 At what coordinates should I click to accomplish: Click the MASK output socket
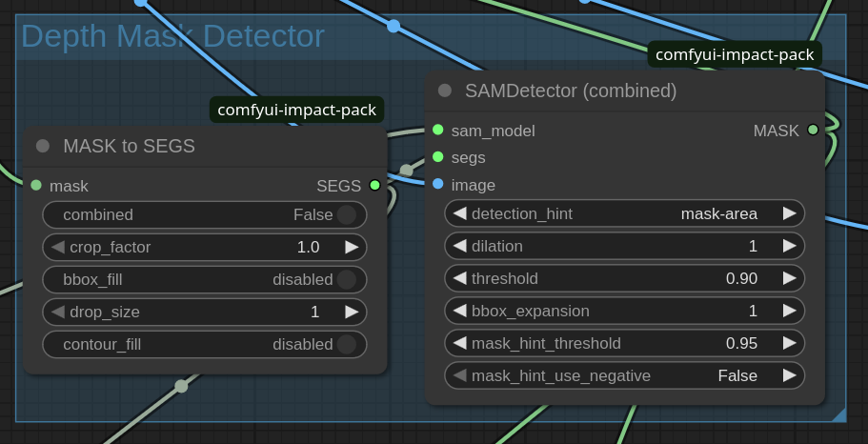pos(813,131)
